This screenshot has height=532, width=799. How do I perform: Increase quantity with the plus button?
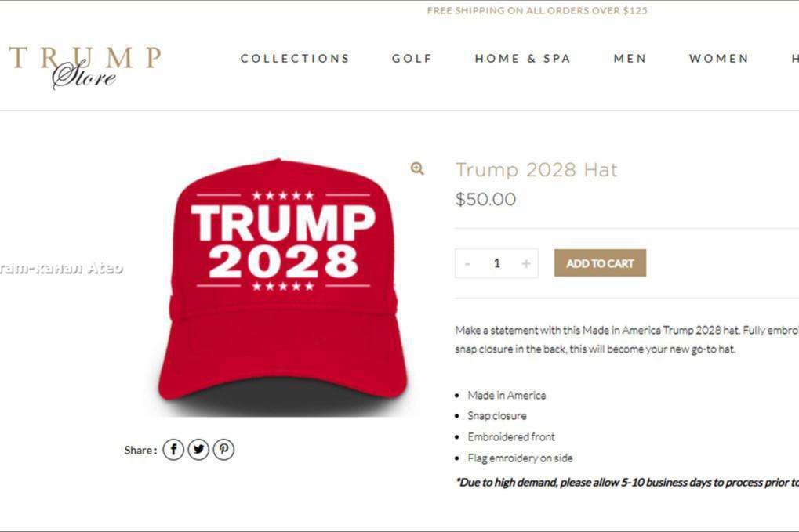[526, 263]
